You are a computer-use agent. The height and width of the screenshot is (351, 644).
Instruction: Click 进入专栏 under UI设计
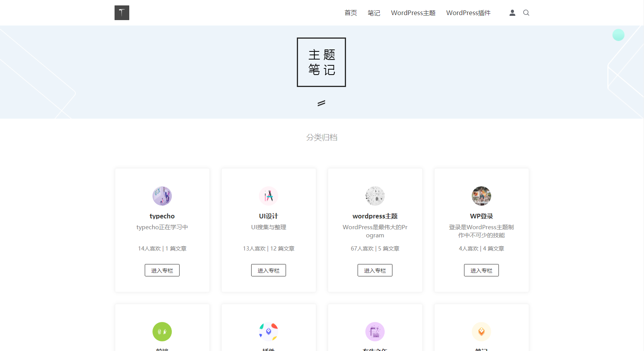(269, 270)
